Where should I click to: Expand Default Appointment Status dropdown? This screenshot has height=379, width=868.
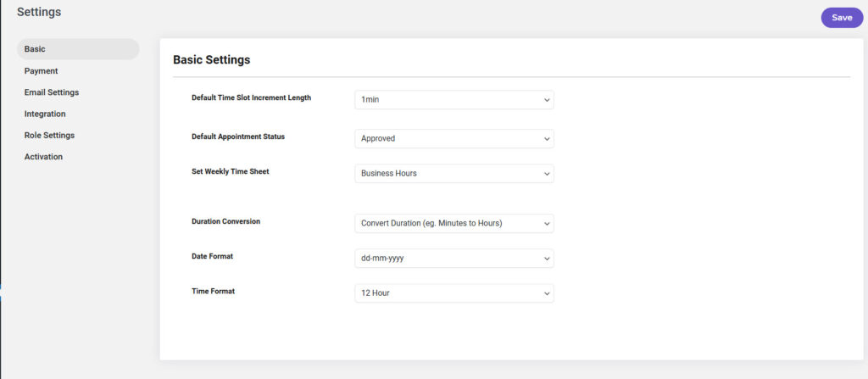point(454,138)
